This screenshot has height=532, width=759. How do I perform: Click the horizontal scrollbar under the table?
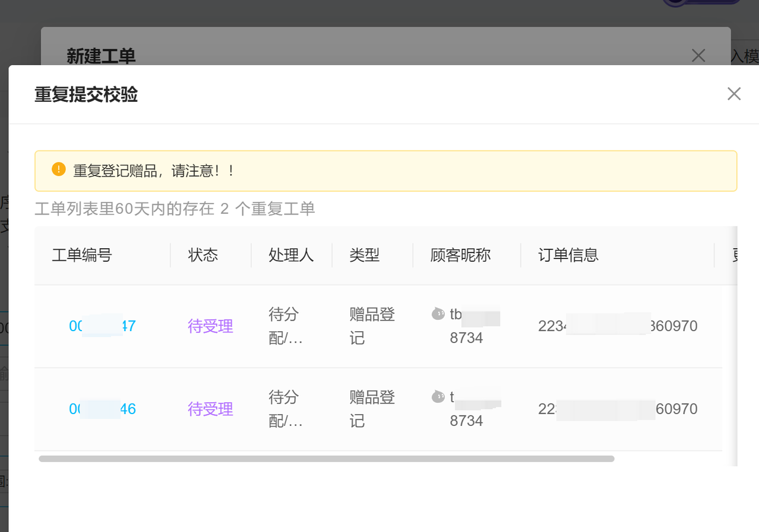tap(327, 459)
